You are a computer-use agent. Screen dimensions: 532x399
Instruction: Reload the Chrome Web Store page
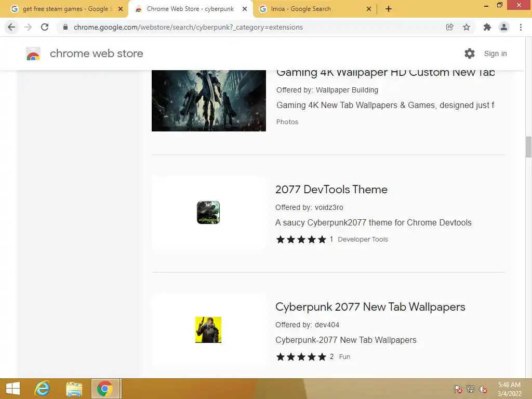point(45,27)
